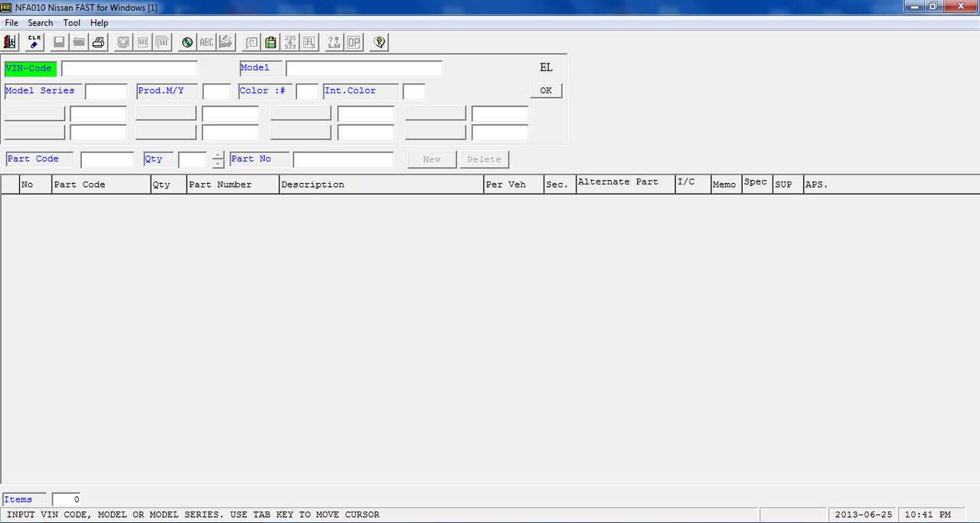This screenshot has width=980, height=523.
Task: Click the Prod.M/Y input field
Action: [x=216, y=92]
